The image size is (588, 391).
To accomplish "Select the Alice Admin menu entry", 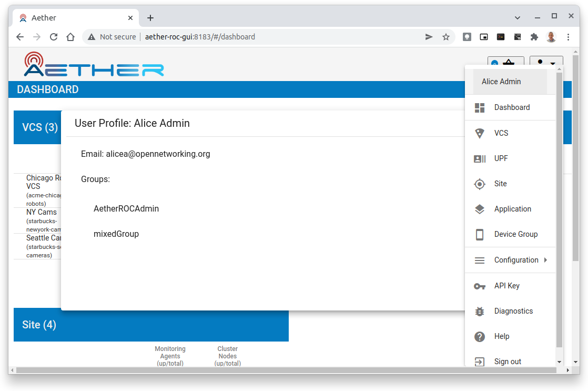I will pos(501,82).
